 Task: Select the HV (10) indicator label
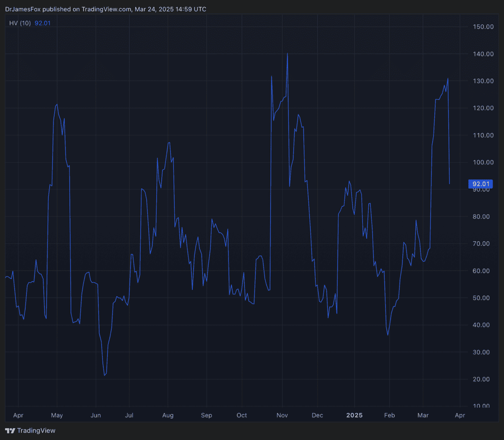click(x=20, y=23)
